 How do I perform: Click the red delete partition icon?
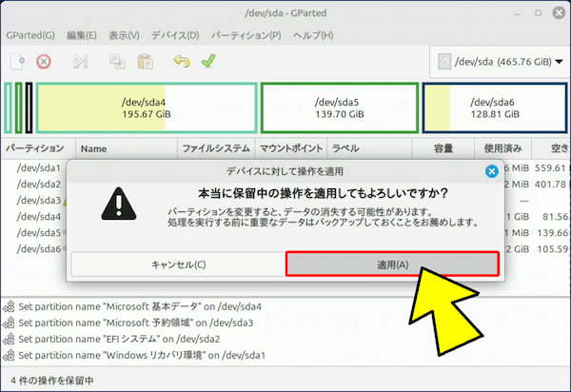[44, 62]
